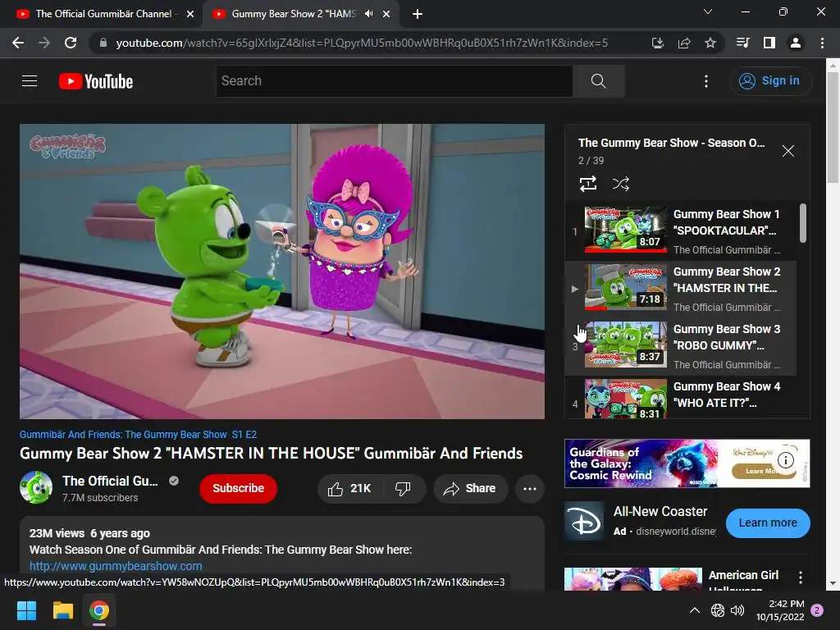Open more actions ellipsis under the video
The height and width of the screenshot is (630, 840).
coord(530,489)
